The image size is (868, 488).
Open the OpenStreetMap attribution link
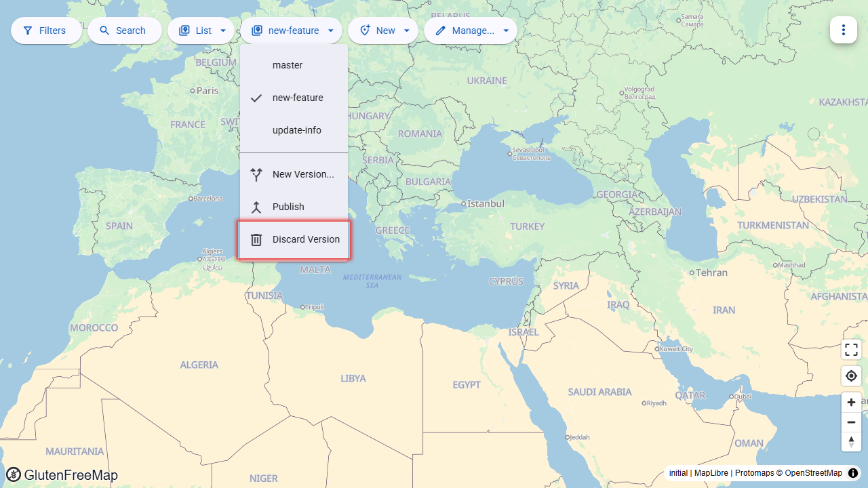coord(813,473)
